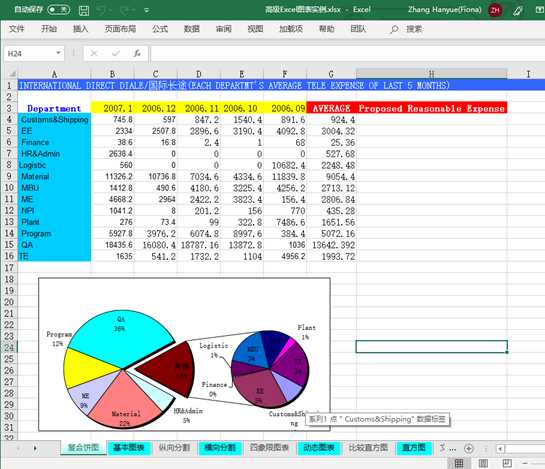Click the HR&Admin row label

[54, 153]
